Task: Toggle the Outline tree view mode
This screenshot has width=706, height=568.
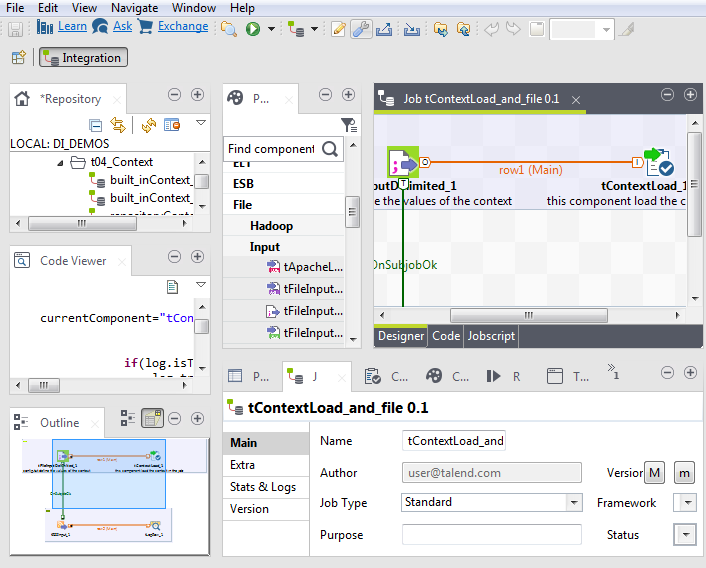Action: pyautogui.click(x=128, y=418)
